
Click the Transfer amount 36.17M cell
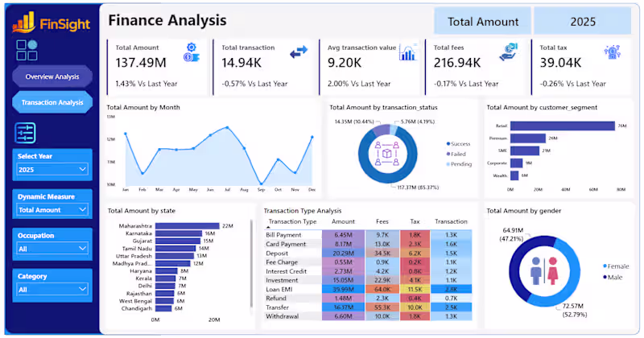343,307
